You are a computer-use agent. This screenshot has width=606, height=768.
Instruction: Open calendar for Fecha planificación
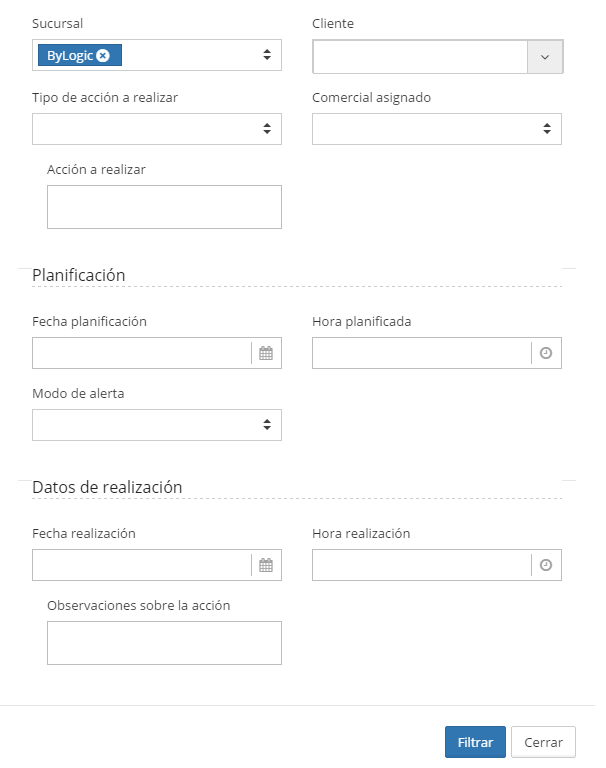pyautogui.click(x=266, y=353)
